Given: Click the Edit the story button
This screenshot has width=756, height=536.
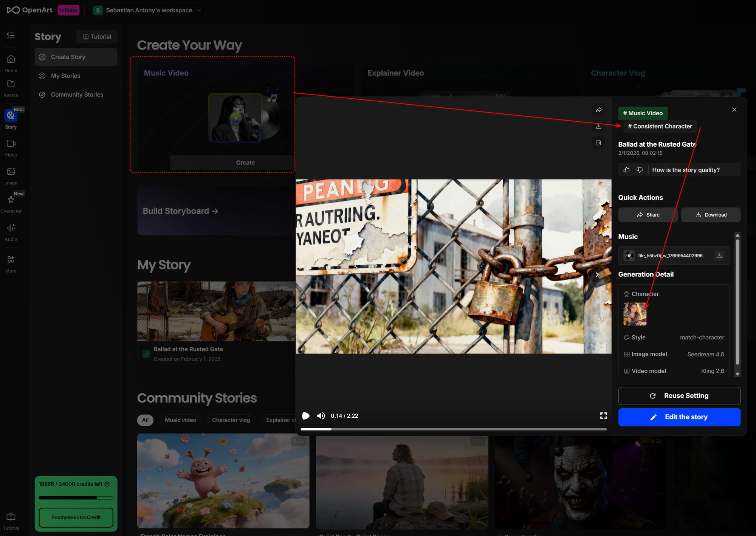Looking at the screenshot, I should click(679, 417).
